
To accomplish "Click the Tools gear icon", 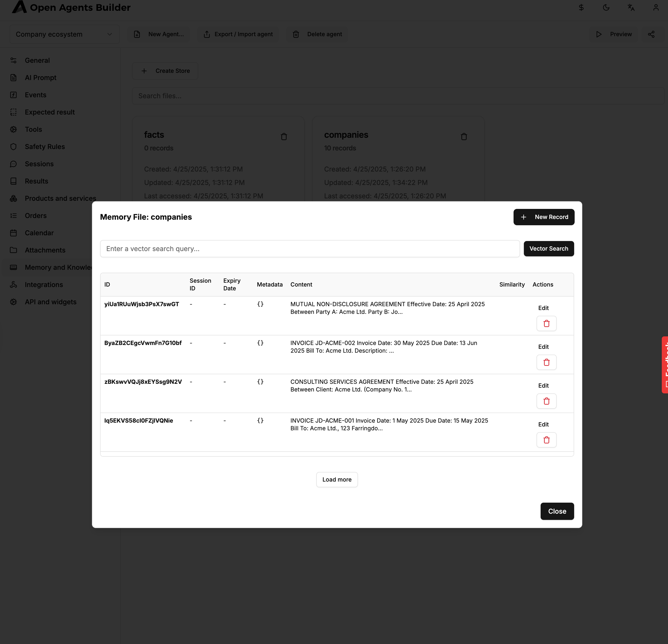I will click(14, 129).
